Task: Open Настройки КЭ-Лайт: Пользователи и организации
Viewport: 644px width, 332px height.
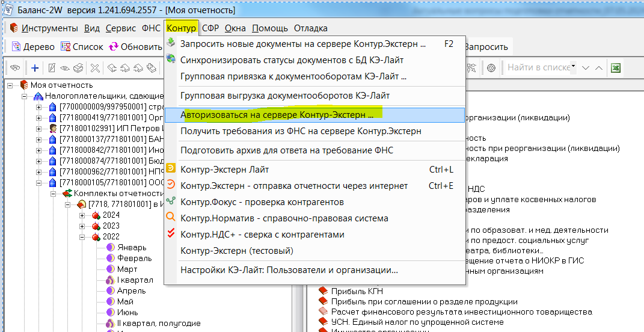Action: click(314, 271)
